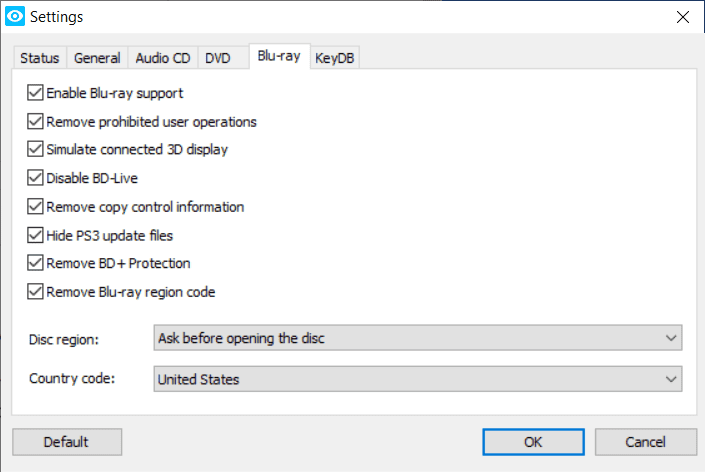Image resolution: width=705 pixels, height=472 pixels.
Task: Close the Settings dialog window
Action: [683, 17]
